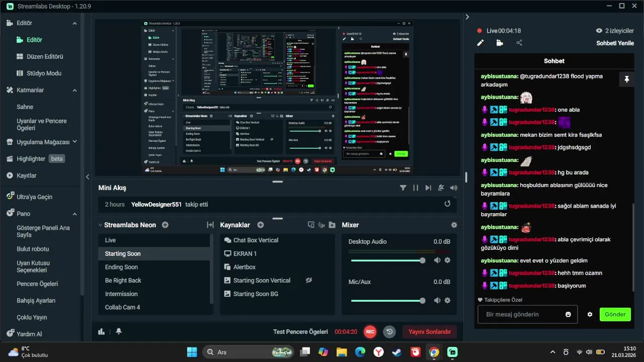
Task: Skip the current alert in Mini Akış
Action: 428,188
